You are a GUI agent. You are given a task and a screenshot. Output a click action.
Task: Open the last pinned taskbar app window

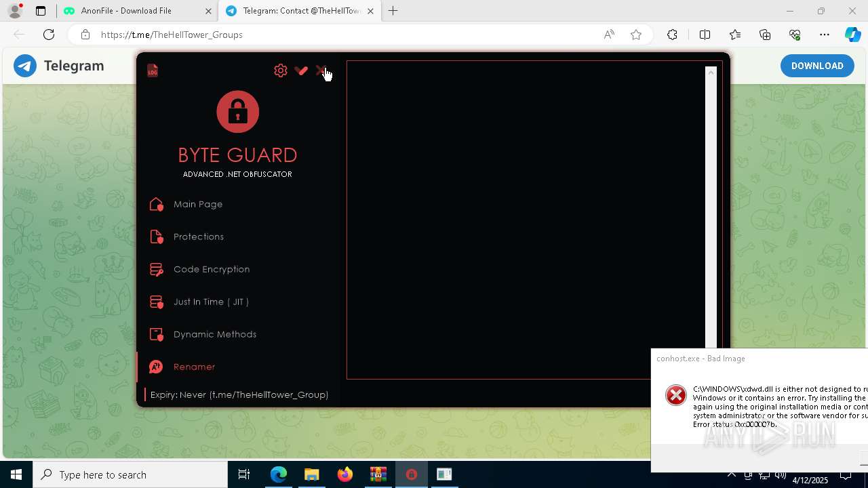click(444, 474)
